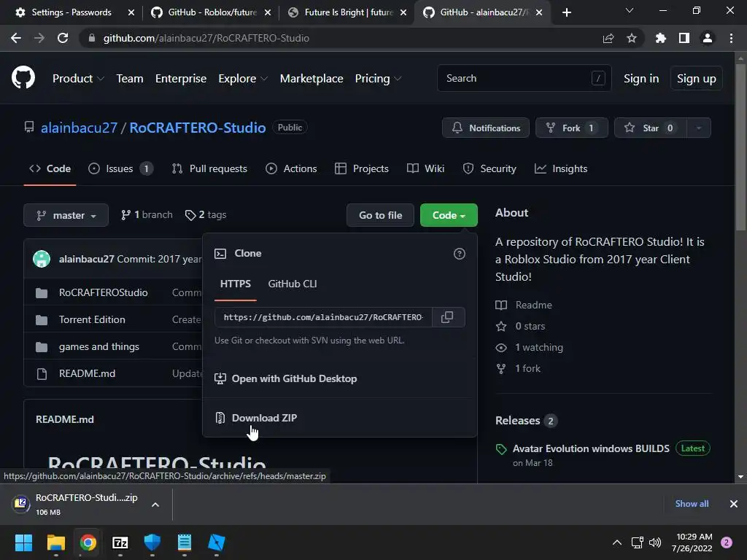Go back to the previous page
The height and width of the screenshot is (560, 747).
[16, 38]
